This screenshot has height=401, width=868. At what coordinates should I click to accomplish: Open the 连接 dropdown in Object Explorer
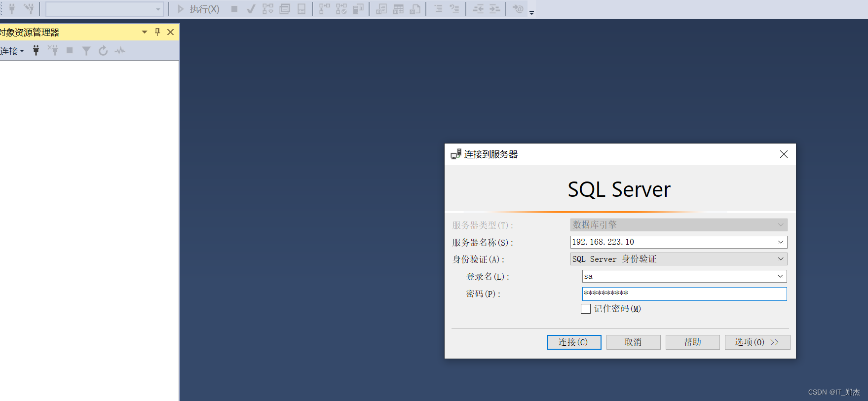(12, 51)
